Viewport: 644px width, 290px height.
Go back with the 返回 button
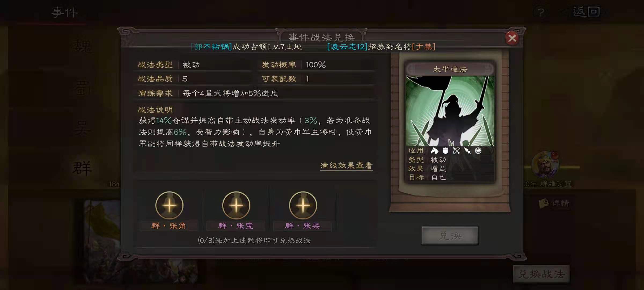tap(586, 12)
